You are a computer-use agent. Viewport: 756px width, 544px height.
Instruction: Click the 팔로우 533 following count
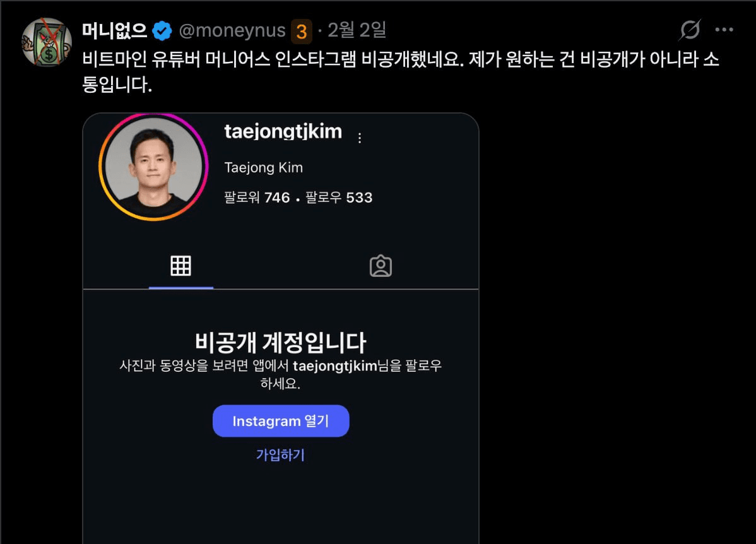click(x=339, y=198)
